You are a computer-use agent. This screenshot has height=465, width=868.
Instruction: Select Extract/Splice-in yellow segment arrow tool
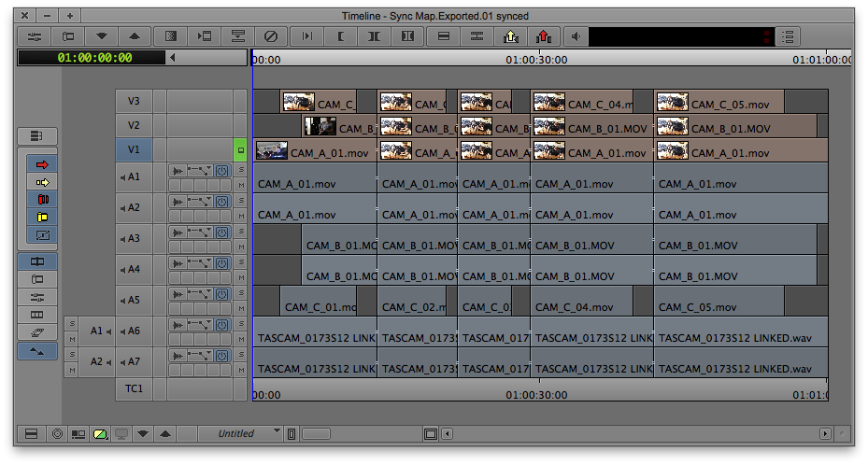point(43,182)
